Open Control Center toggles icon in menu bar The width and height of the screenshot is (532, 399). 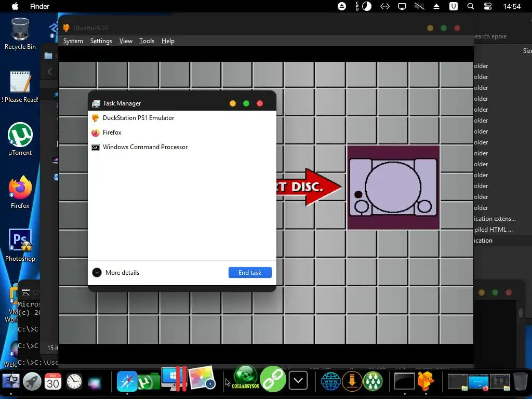[487, 6]
